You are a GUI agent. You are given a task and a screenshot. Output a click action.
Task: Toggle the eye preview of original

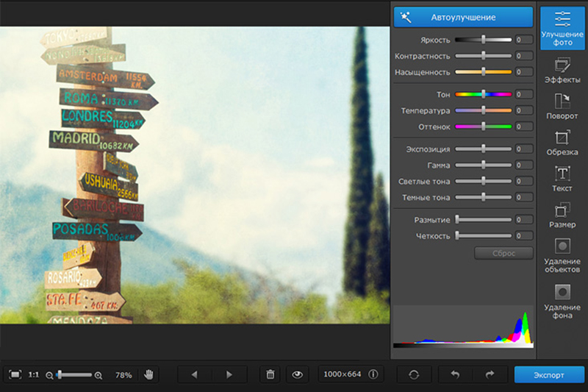(298, 374)
